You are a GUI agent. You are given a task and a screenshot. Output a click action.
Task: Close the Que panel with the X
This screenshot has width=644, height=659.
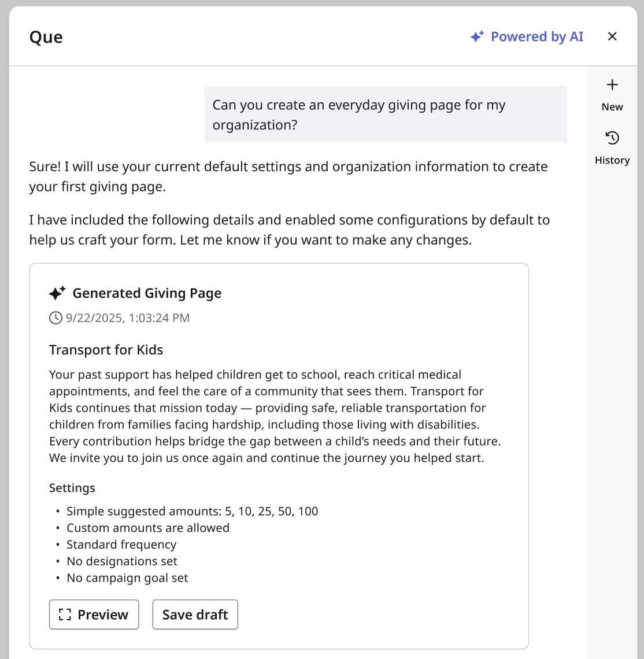coord(612,37)
